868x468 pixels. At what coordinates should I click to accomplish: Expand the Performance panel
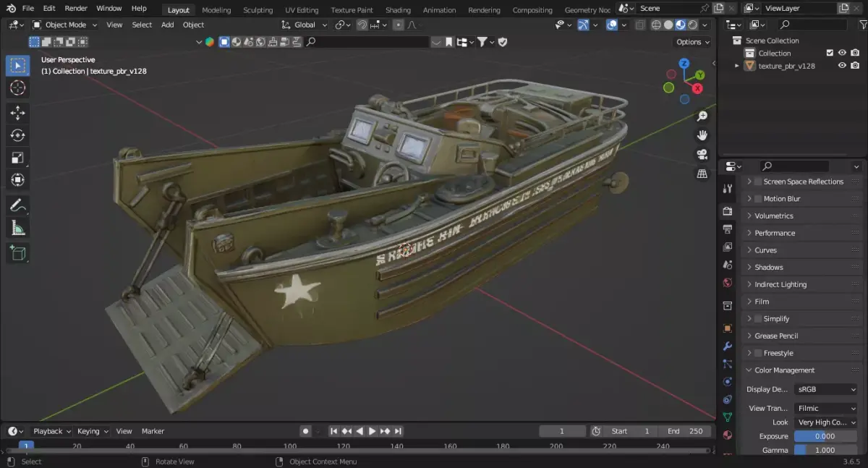click(802, 233)
